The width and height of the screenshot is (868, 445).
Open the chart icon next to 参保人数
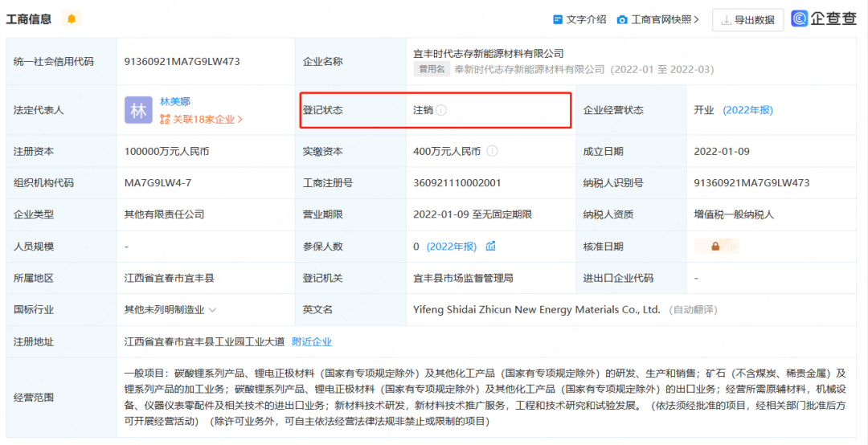[x=490, y=247]
